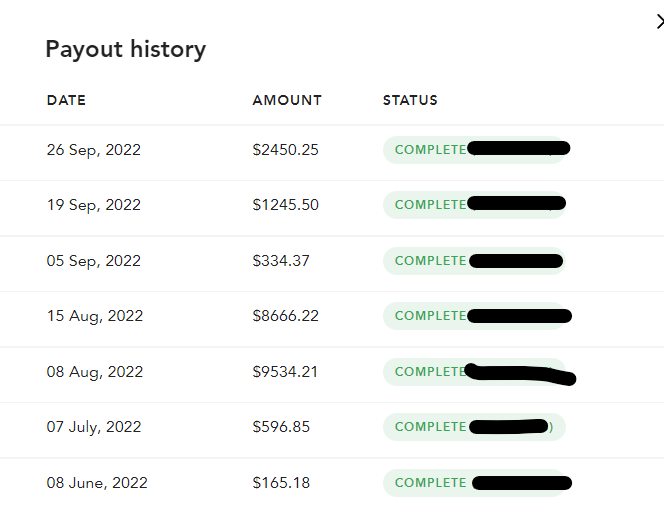Close the Payout history dialog

(659, 22)
